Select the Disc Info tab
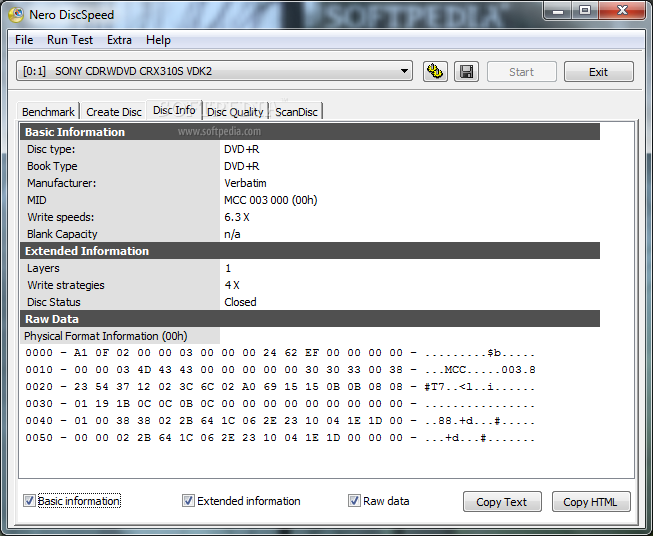This screenshot has height=536, width=653. (174, 110)
